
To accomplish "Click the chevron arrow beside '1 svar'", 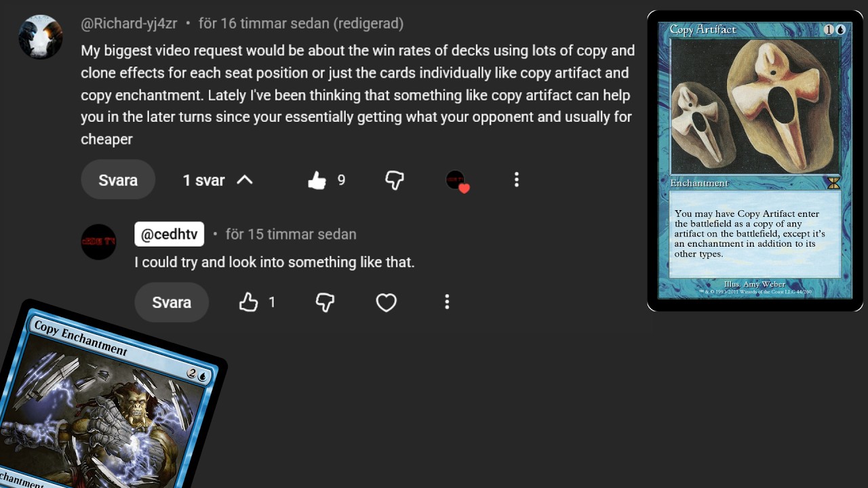I will coord(244,180).
